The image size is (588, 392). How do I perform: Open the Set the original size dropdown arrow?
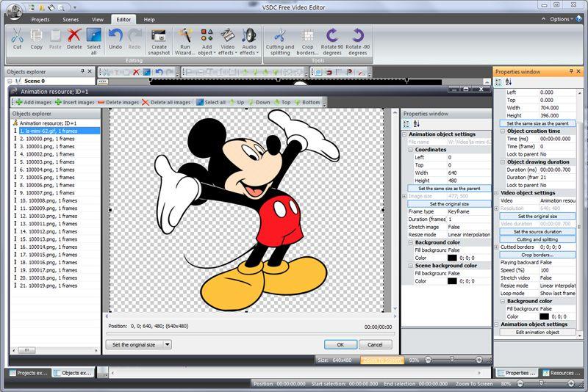point(168,344)
